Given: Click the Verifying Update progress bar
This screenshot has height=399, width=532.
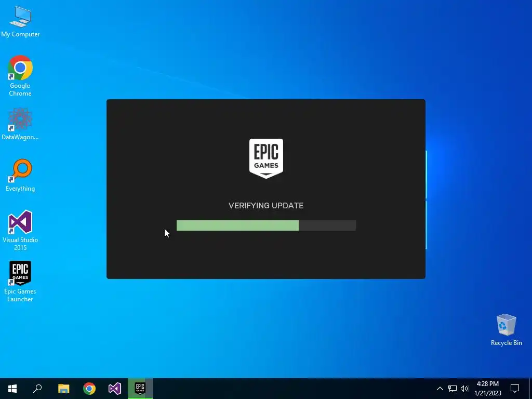Looking at the screenshot, I should (x=266, y=225).
